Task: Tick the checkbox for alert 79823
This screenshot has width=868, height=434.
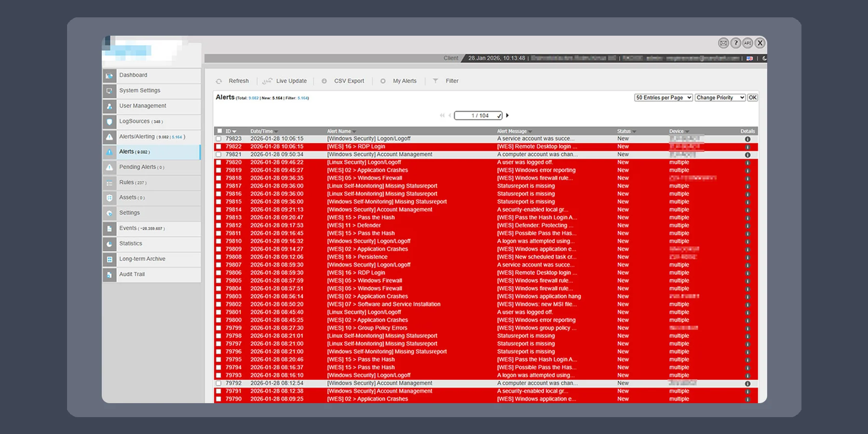Action: [219, 139]
